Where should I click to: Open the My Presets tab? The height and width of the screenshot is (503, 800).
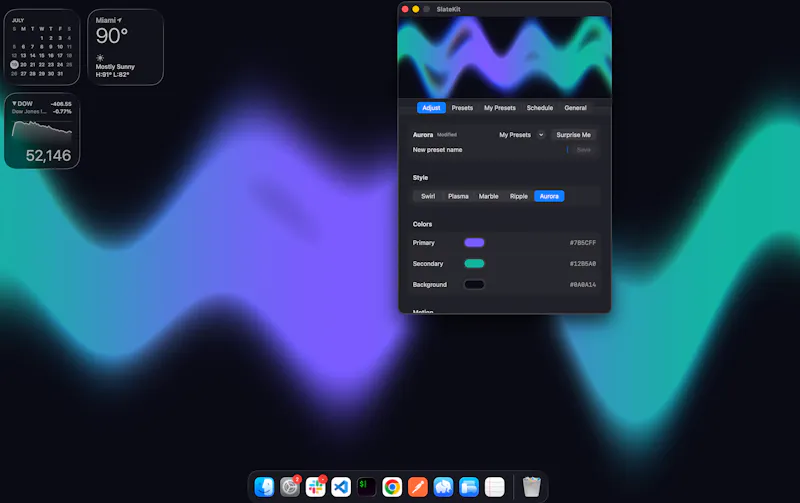[x=499, y=108]
